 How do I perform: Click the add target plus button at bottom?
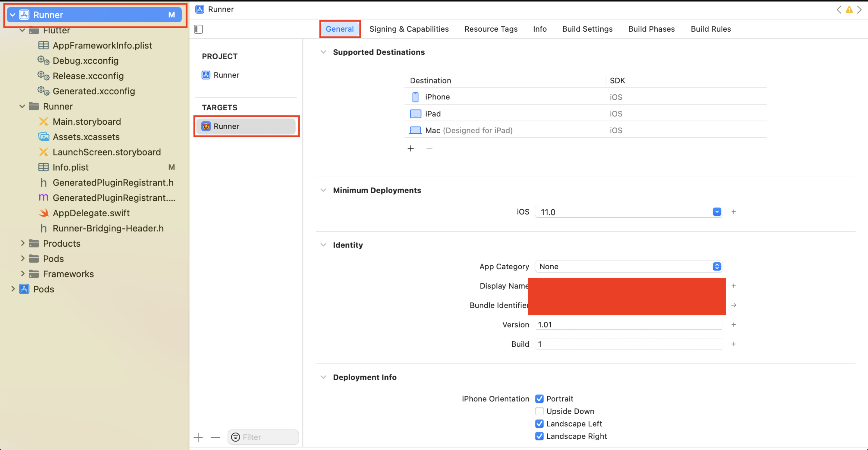coord(199,437)
